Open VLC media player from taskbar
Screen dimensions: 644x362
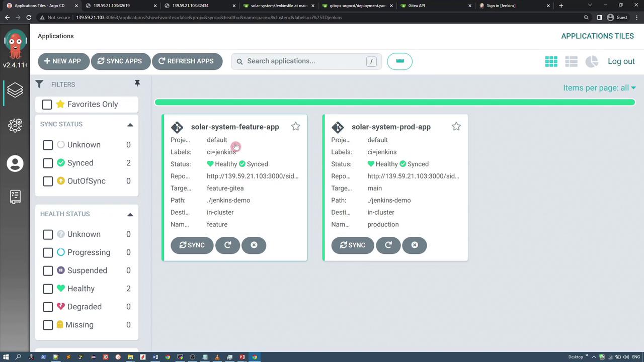[x=217, y=357]
